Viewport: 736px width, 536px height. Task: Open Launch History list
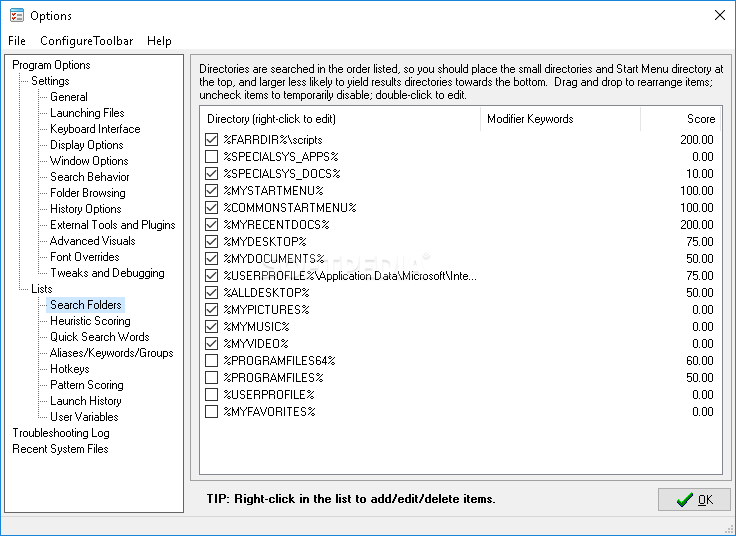[x=86, y=401]
